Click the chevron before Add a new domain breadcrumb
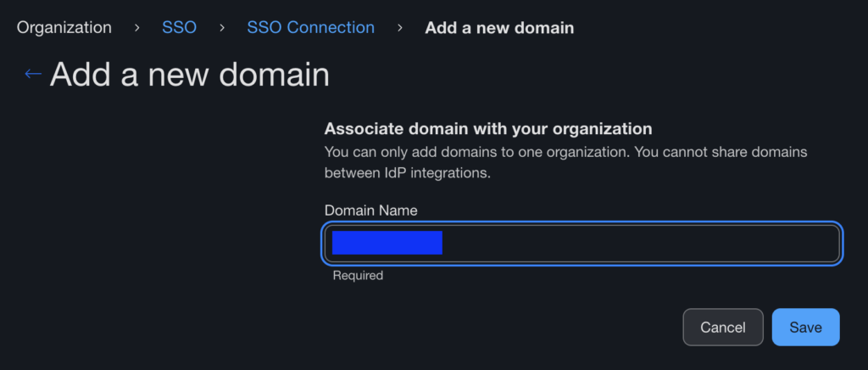 399,28
